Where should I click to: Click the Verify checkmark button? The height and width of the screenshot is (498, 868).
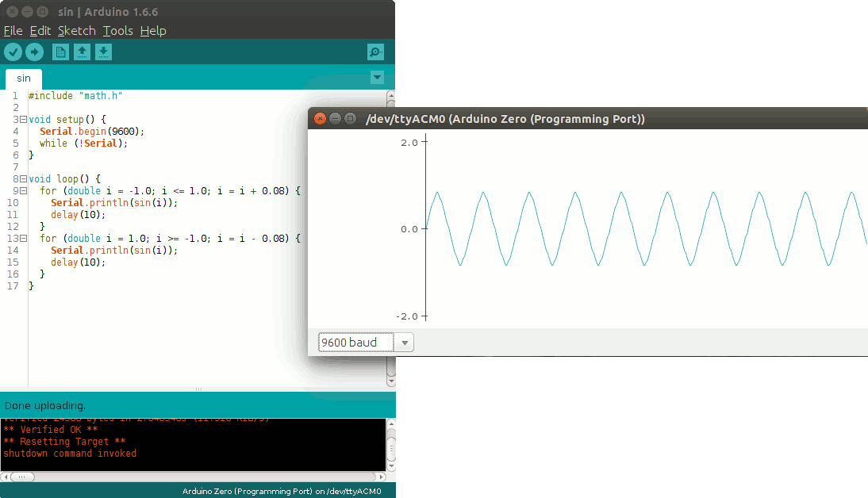pos(13,52)
